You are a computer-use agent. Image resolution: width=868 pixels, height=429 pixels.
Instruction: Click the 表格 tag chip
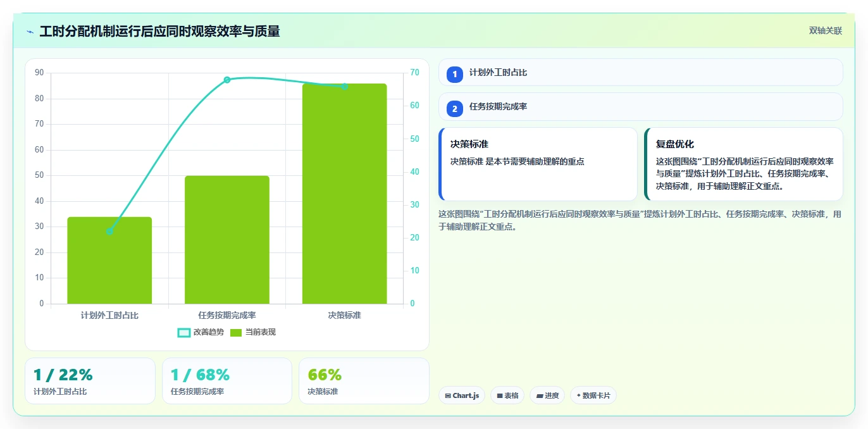coord(507,395)
